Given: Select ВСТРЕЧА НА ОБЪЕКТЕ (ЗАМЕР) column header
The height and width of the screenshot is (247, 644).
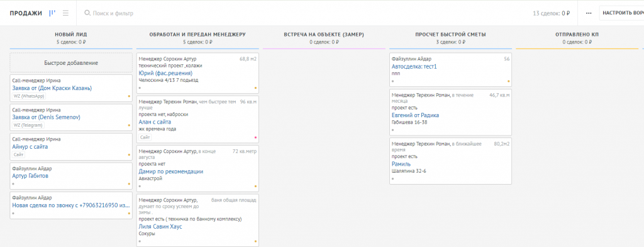Looking at the screenshot, I should [x=324, y=35].
